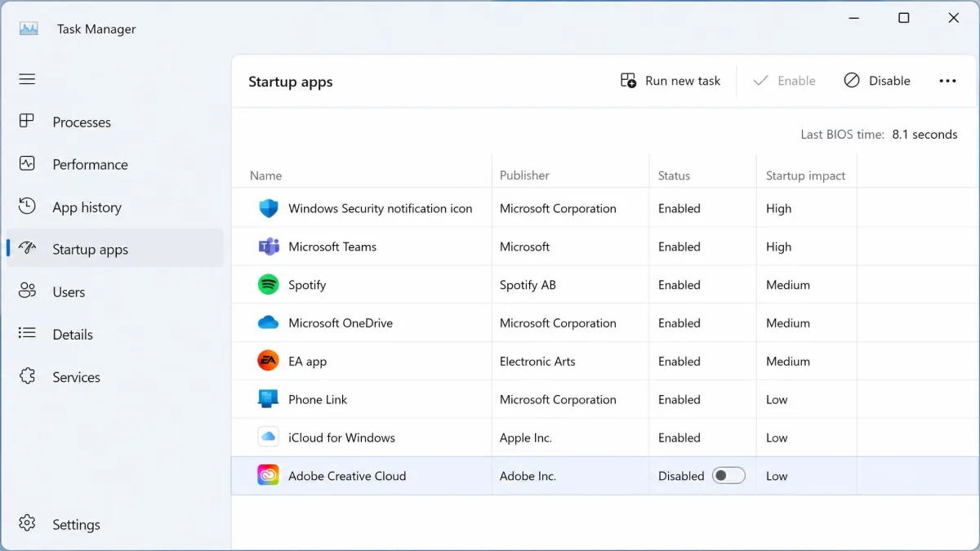
Task: Click the App history clock icon
Action: (x=27, y=206)
